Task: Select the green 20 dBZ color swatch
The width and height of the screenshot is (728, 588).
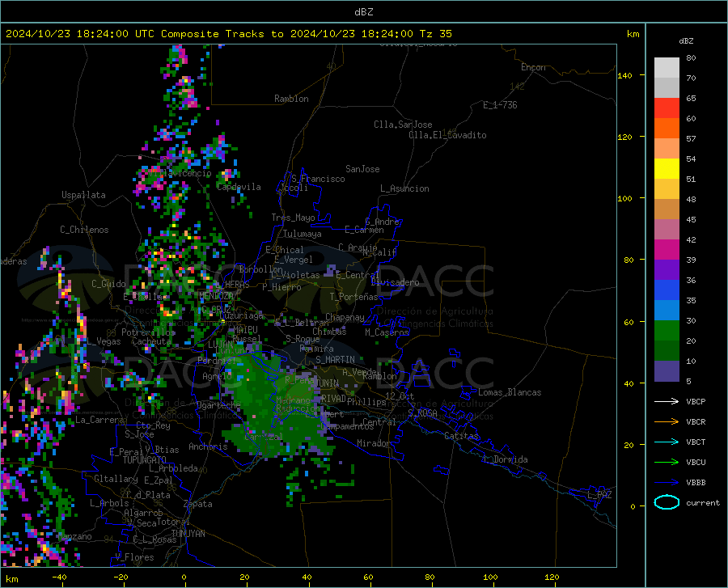Action: click(667, 331)
